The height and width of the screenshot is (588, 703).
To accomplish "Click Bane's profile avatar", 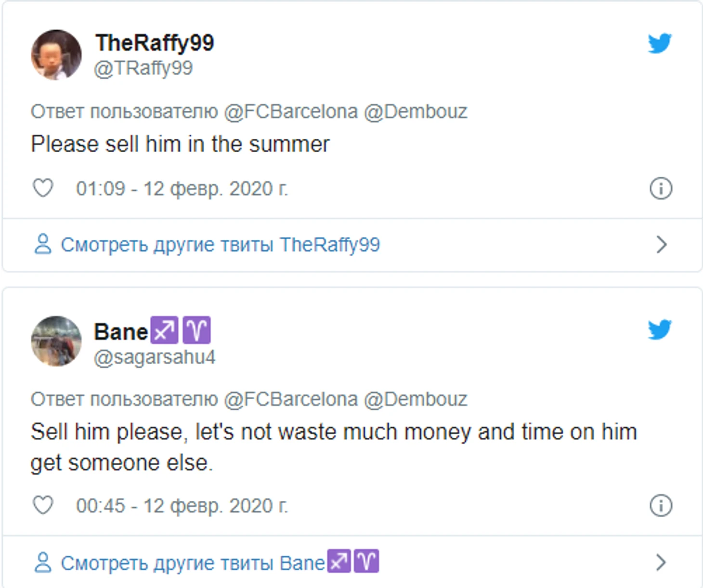I will tap(56, 341).
